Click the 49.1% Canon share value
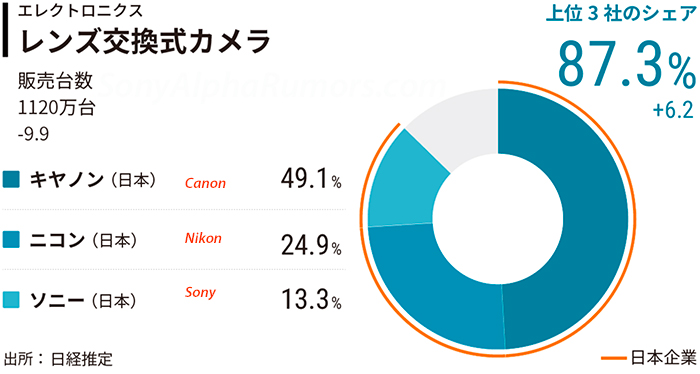Viewport: 700px width, 374px height. [311, 178]
